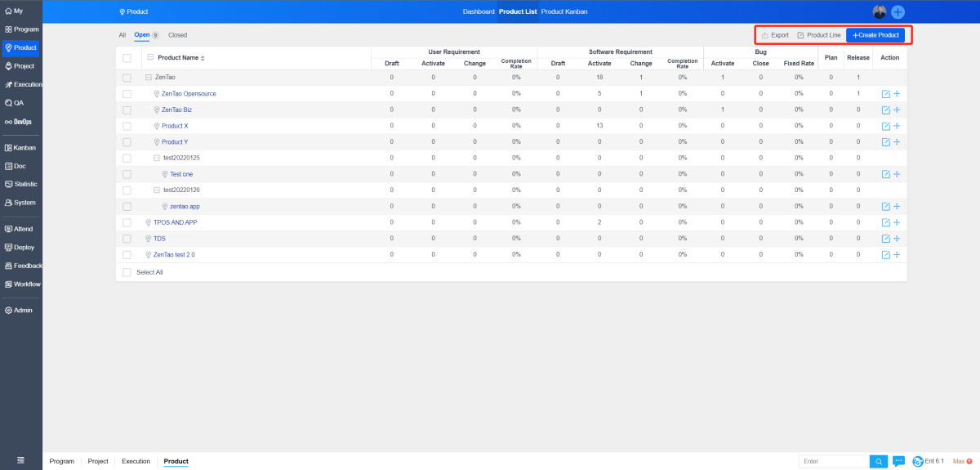Tick the Select All checkbox
980x470 pixels.
coord(127,272)
